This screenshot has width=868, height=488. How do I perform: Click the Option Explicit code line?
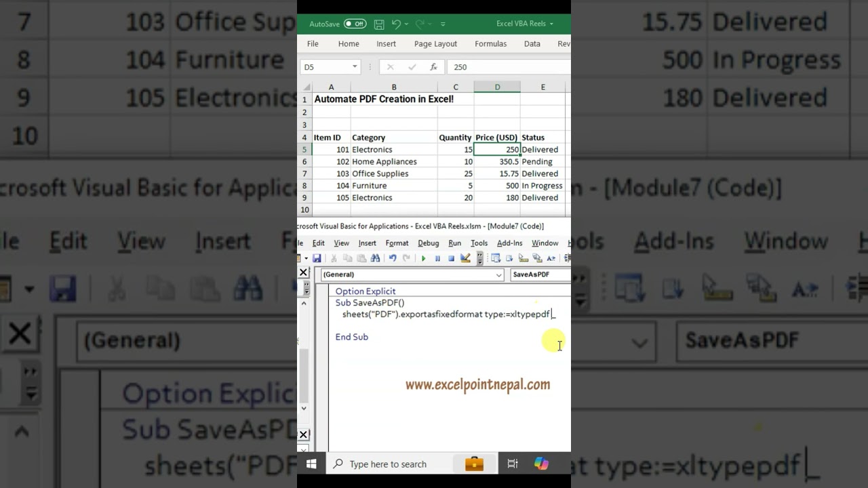pos(365,291)
